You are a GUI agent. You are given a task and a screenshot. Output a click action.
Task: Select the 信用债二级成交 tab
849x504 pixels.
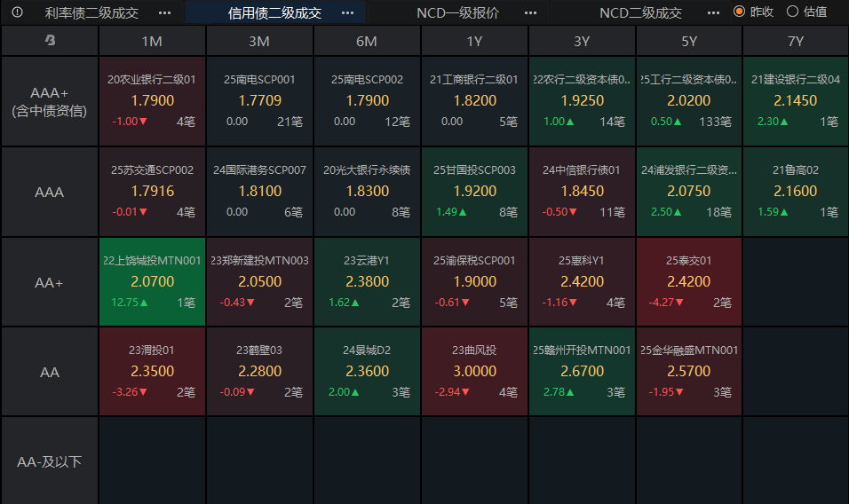coord(274,13)
